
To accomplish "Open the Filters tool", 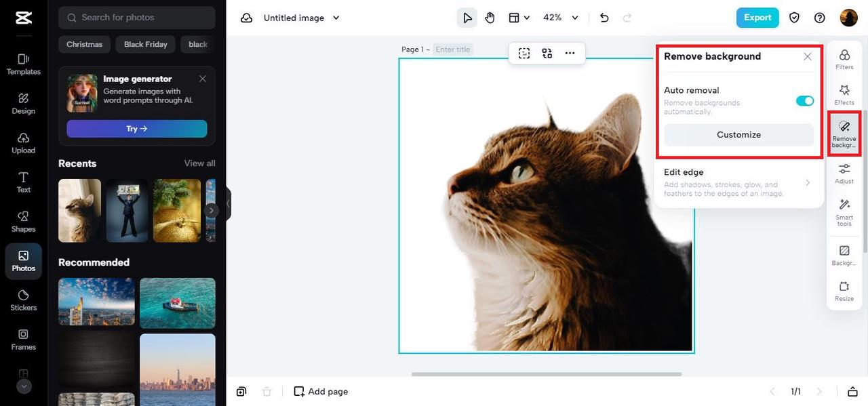I will tap(844, 60).
